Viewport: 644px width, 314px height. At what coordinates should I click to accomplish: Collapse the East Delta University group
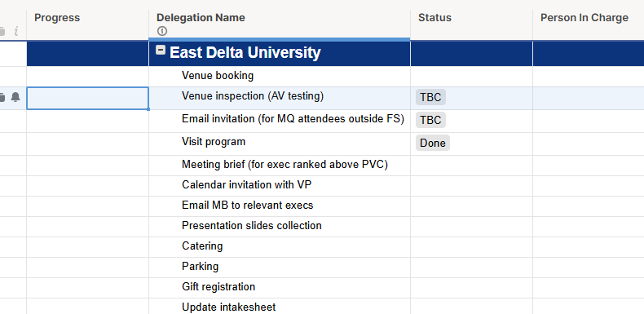(161, 50)
